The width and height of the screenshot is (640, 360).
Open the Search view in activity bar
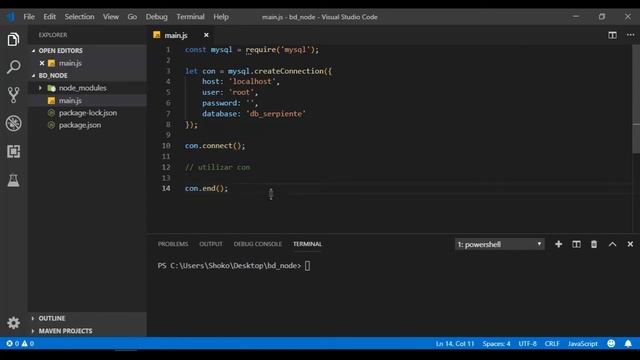pyautogui.click(x=13, y=67)
